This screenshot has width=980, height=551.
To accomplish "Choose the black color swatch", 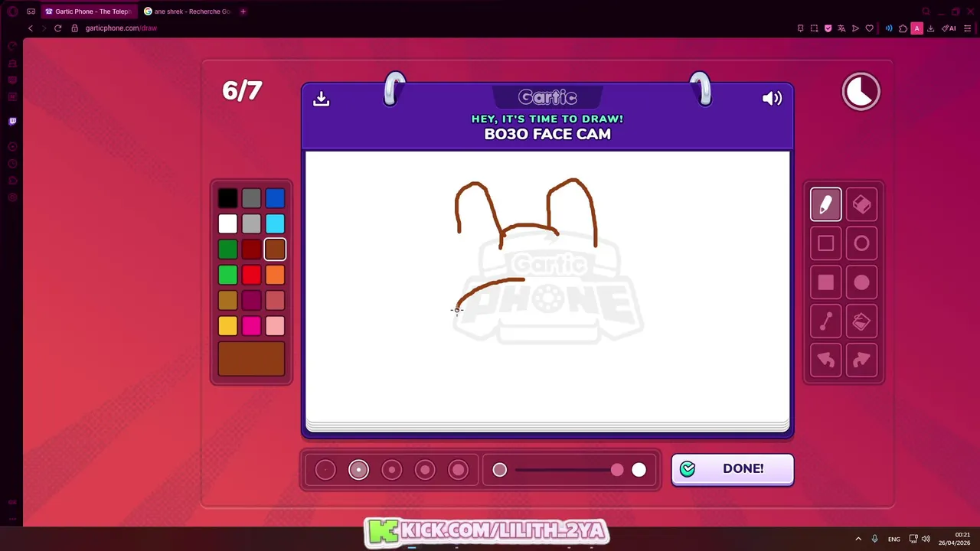I will (227, 198).
